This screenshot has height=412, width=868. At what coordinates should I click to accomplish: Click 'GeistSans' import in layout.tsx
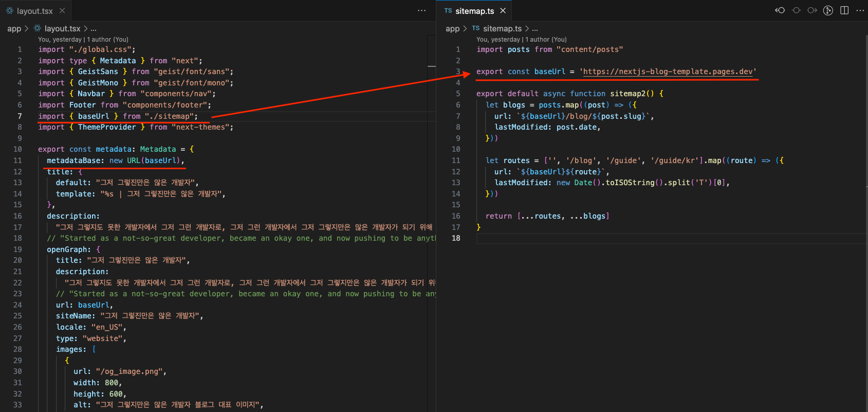click(x=98, y=71)
